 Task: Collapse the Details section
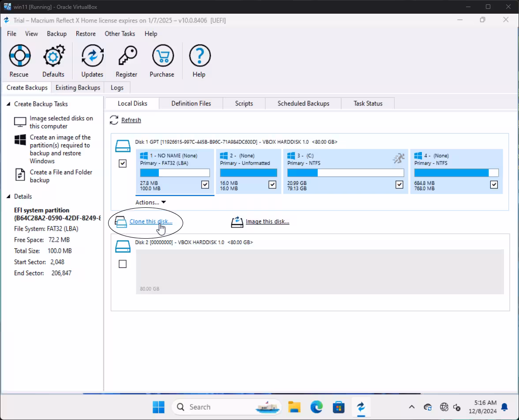tap(9, 197)
